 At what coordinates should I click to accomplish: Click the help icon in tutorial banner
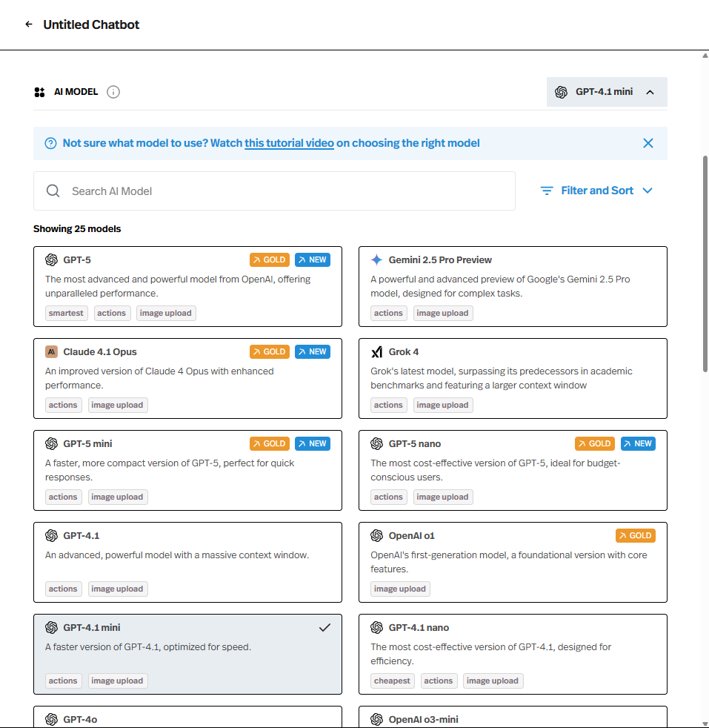tap(50, 144)
